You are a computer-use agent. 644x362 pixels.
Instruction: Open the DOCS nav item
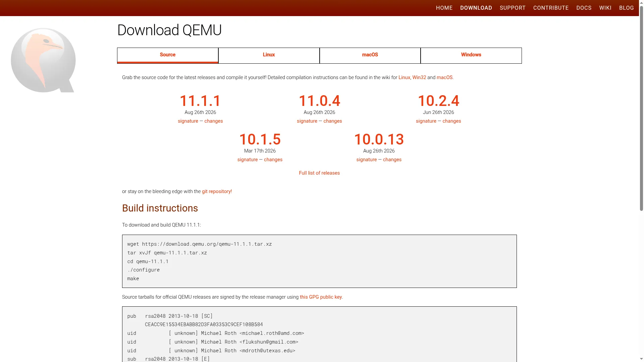pyautogui.click(x=584, y=8)
